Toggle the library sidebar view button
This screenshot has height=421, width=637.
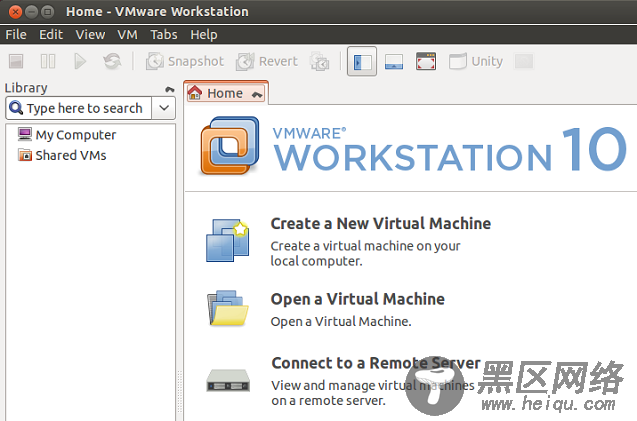pos(362,62)
